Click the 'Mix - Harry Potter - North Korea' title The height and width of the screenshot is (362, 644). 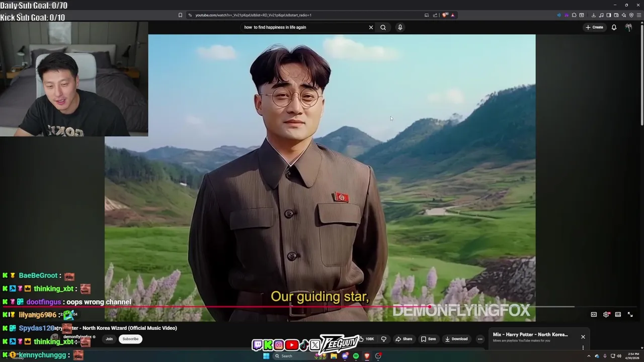point(530,334)
